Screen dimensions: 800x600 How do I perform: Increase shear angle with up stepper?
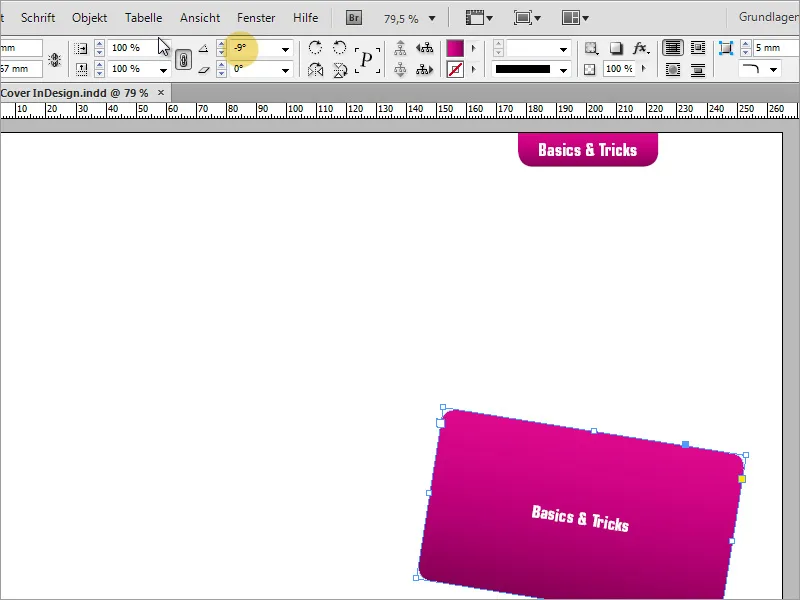tap(221, 65)
